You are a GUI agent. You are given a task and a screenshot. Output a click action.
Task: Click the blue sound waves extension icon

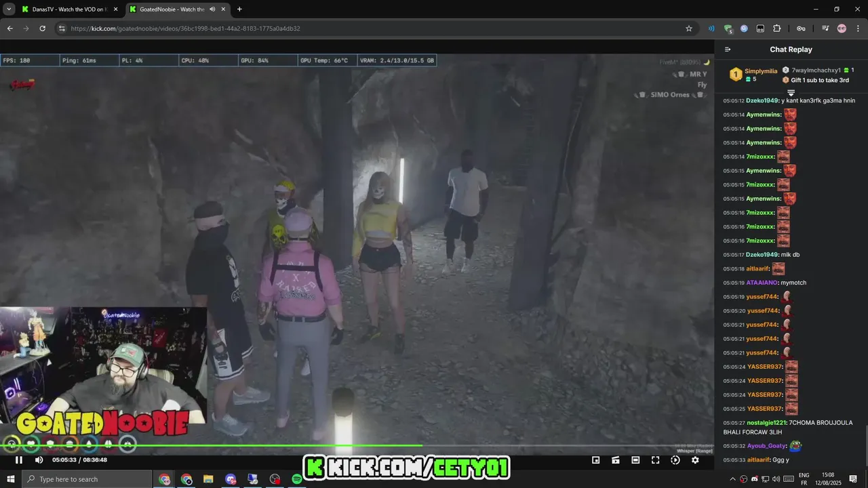pyautogui.click(x=711, y=28)
